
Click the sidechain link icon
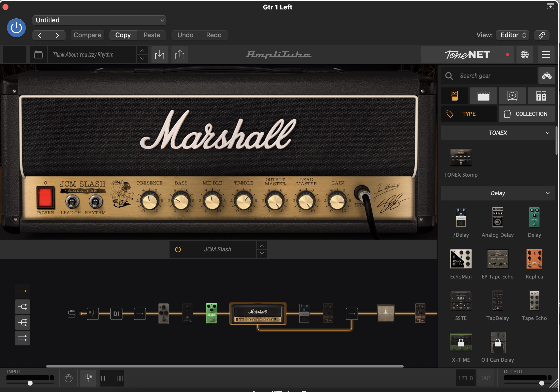[x=542, y=35]
